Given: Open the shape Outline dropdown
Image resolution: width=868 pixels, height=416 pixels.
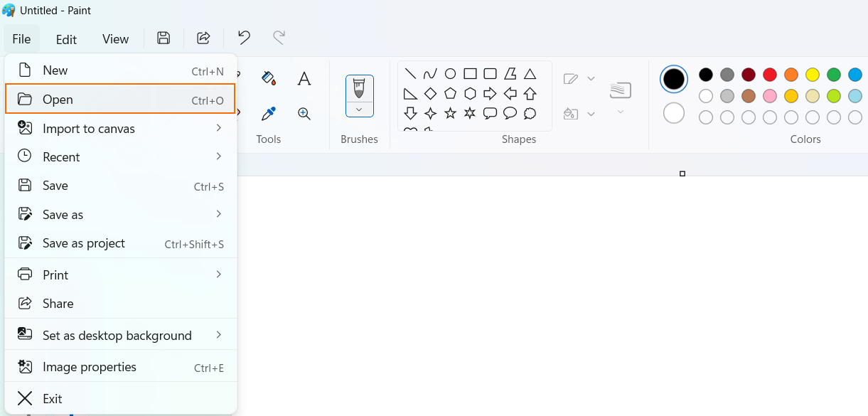Looking at the screenshot, I should click(591, 78).
